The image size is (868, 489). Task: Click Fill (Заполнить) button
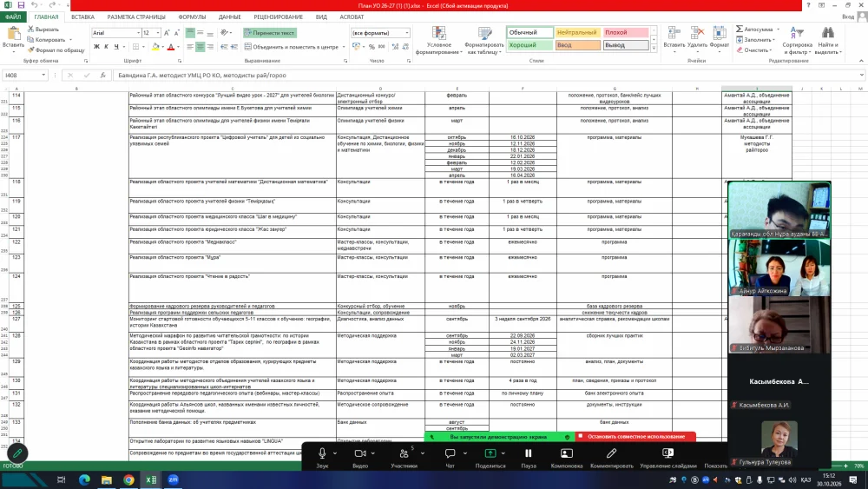[754, 39]
